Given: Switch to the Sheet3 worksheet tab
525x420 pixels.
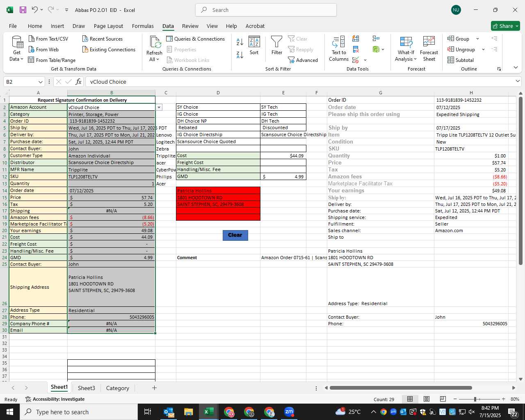Looking at the screenshot, I should (x=87, y=388).
